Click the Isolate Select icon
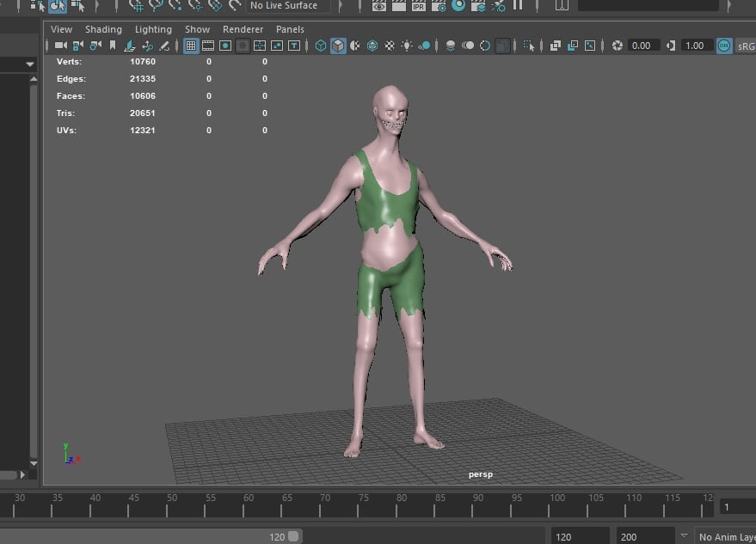The image size is (756, 544). pos(529,46)
